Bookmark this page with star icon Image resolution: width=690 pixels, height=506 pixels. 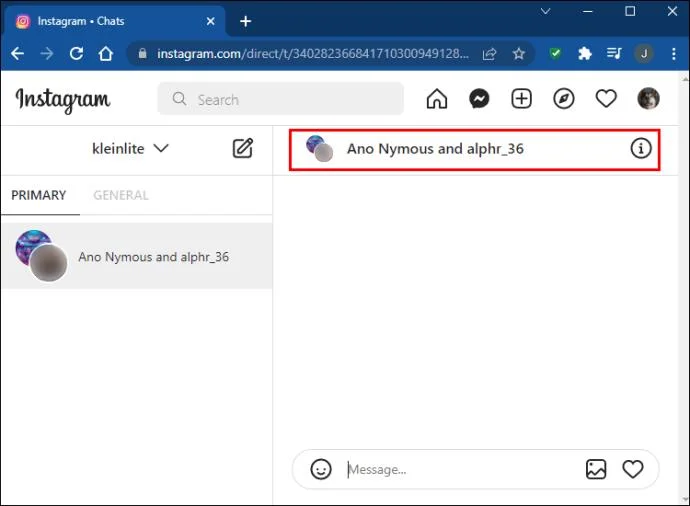(x=519, y=54)
